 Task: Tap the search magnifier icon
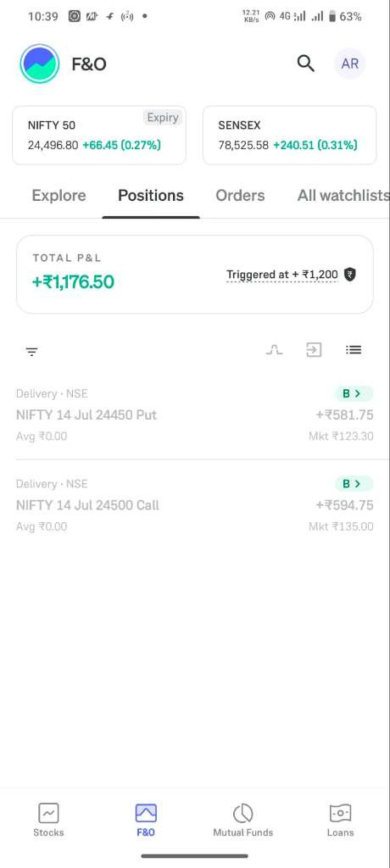[306, 64]
